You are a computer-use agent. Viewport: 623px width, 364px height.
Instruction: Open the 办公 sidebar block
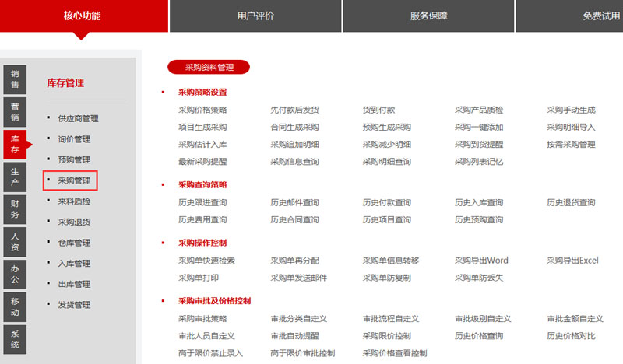pos(15,274)
